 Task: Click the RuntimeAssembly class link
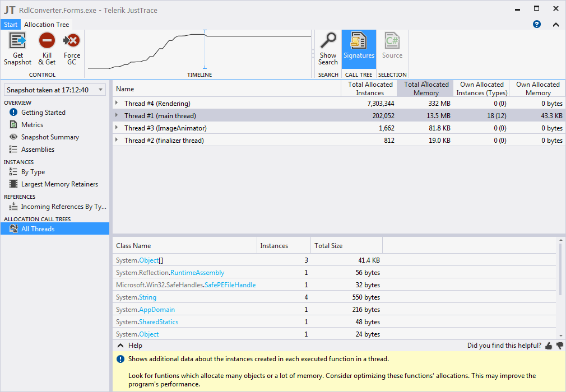click(197, 273)
